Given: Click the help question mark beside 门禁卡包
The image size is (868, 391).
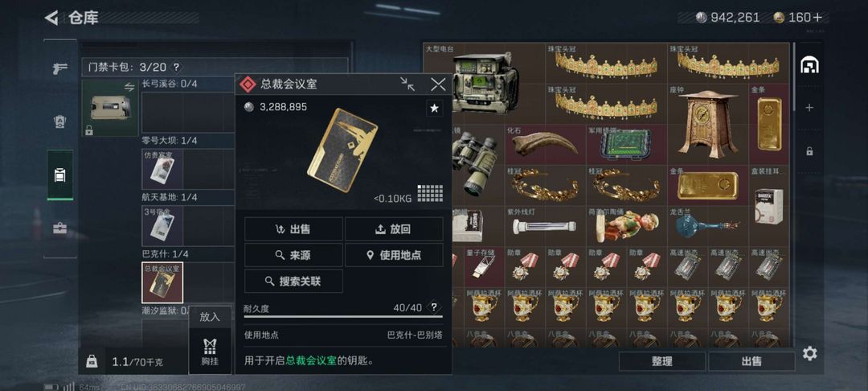Looking at the screenshot, I should click(x=176, y=67).
